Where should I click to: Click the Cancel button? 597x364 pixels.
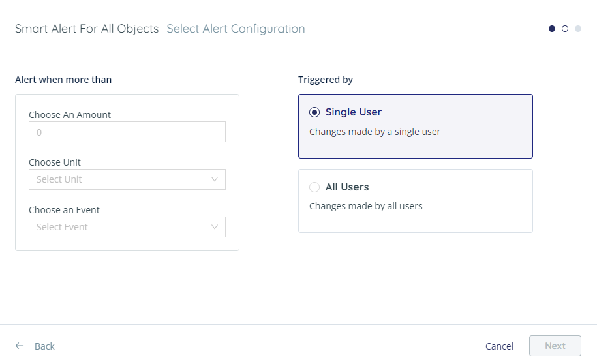point(499,346)
